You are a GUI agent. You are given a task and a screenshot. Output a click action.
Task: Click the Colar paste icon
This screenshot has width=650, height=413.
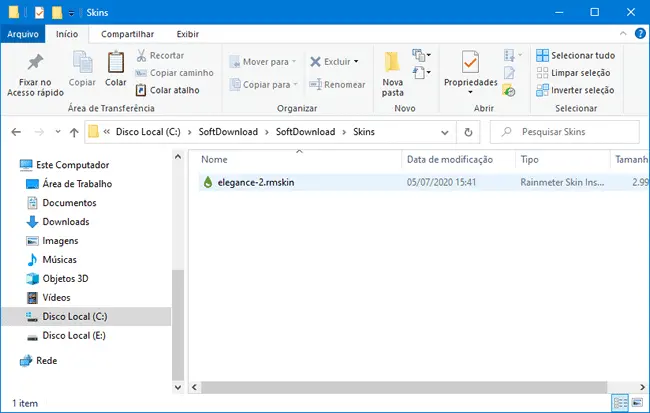pos(116,63)
